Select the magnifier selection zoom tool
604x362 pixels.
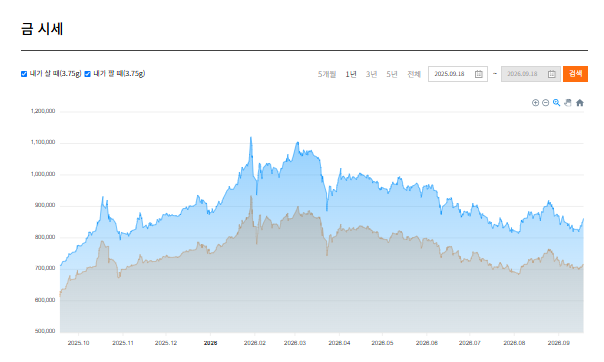(556, 102)
